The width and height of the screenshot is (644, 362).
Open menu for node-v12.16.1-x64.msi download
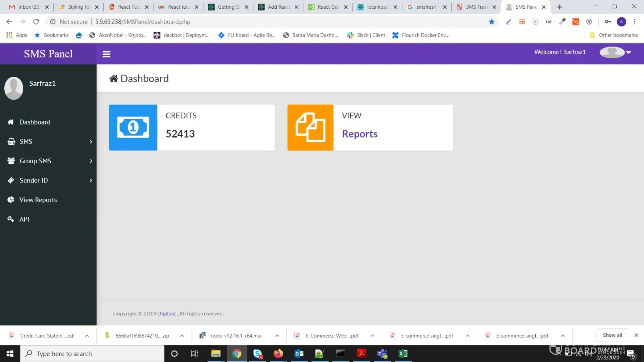pos(277,336)
